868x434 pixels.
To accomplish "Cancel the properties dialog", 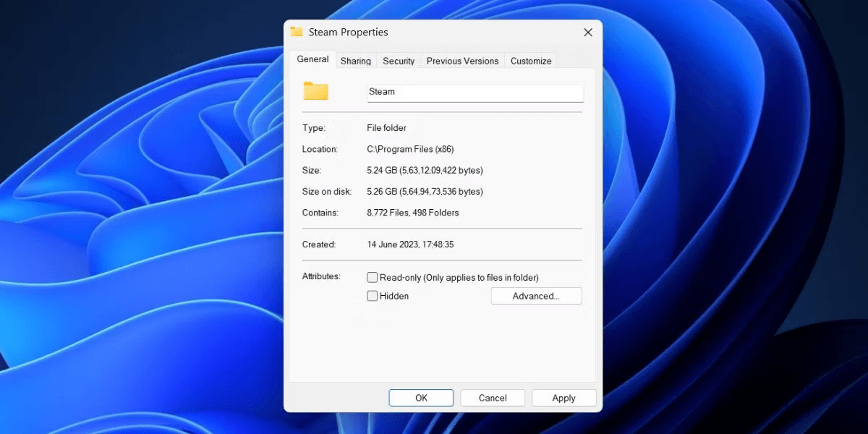I will pyautogui.click(x=493, y=397).
